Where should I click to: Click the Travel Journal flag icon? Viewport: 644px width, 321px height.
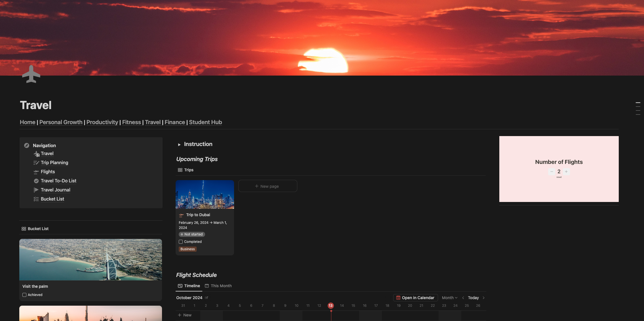[x=36, y=190]
